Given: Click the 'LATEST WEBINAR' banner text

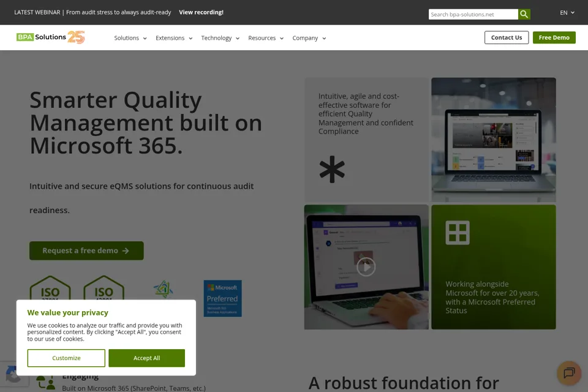Looking at the screenshot, I should coord(92,12).
